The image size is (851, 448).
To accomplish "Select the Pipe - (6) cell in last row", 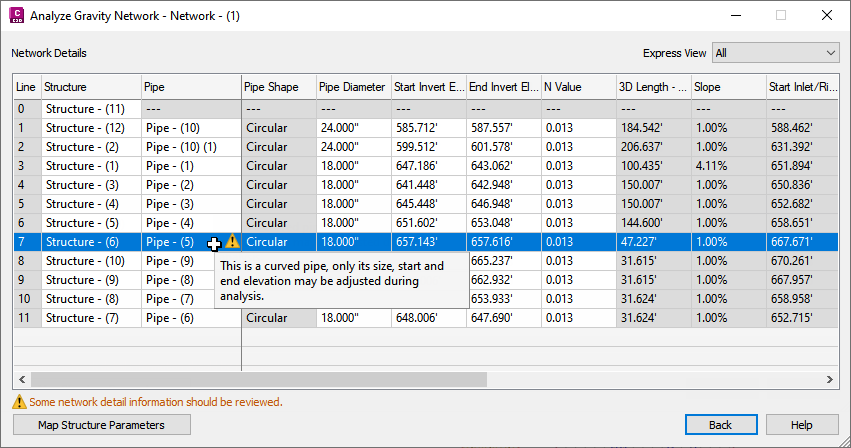I will click(191, 318).
